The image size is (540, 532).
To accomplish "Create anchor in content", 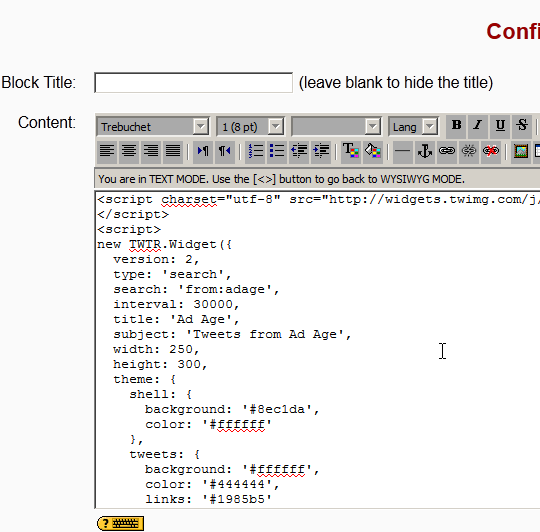I will [425, 152].
